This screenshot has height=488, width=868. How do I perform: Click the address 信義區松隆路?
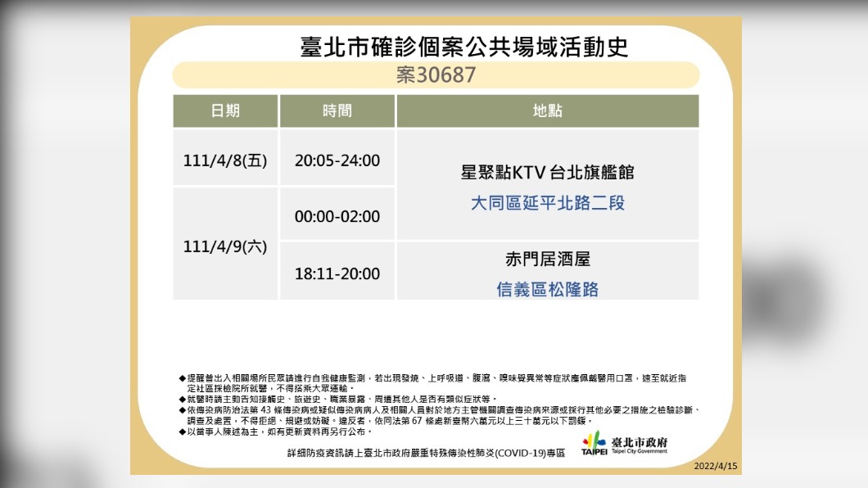tap(548, 289)
